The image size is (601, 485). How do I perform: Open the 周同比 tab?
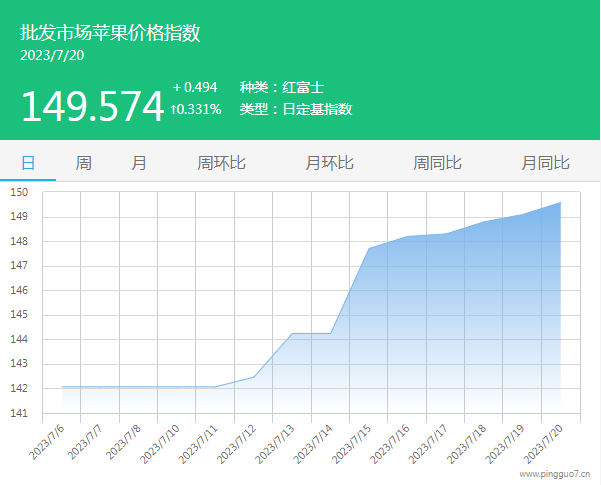pos(437,163)
